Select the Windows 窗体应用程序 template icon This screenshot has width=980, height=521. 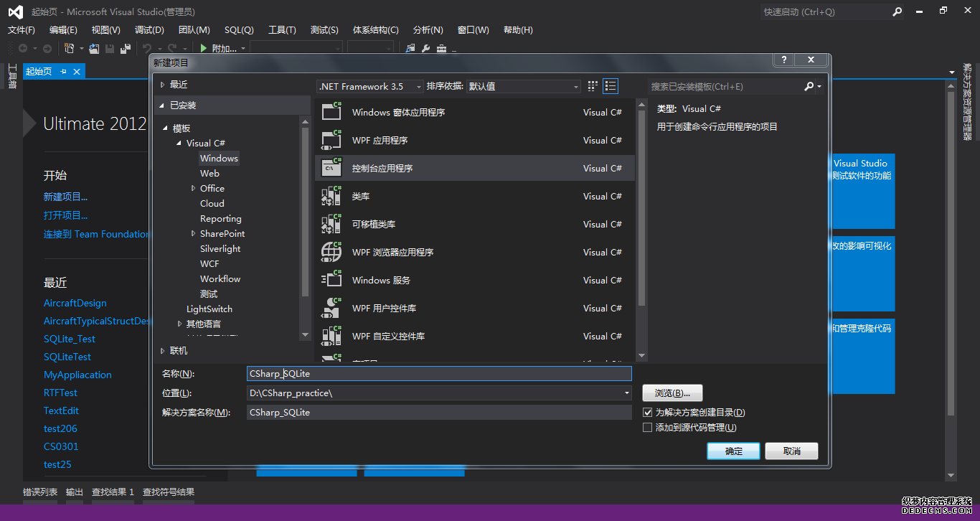(331, 112)
